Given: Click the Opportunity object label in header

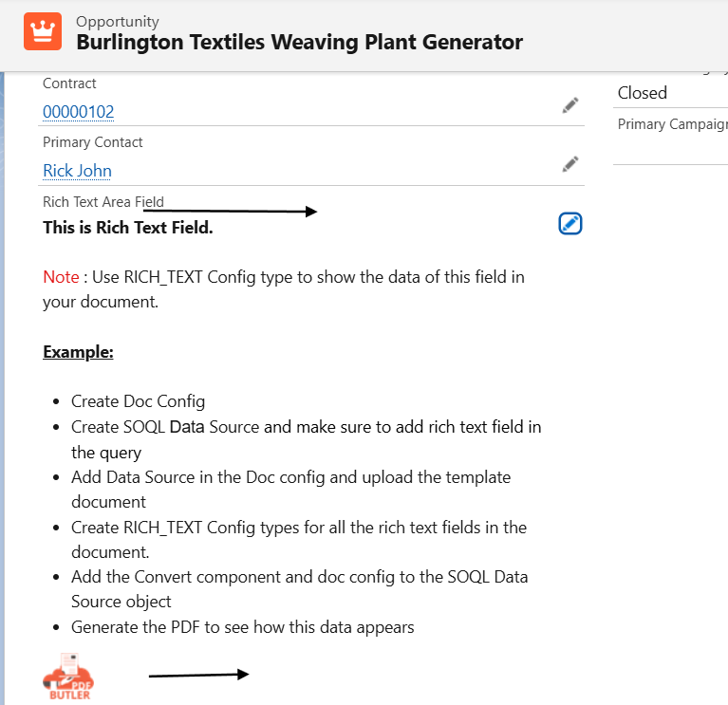Looking at the screenshot, I should (x=118, y=21).
